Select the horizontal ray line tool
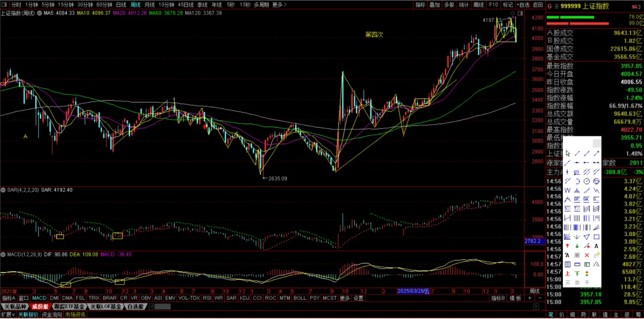The height and width of the screenshot is (319, 644). point(587,162)
